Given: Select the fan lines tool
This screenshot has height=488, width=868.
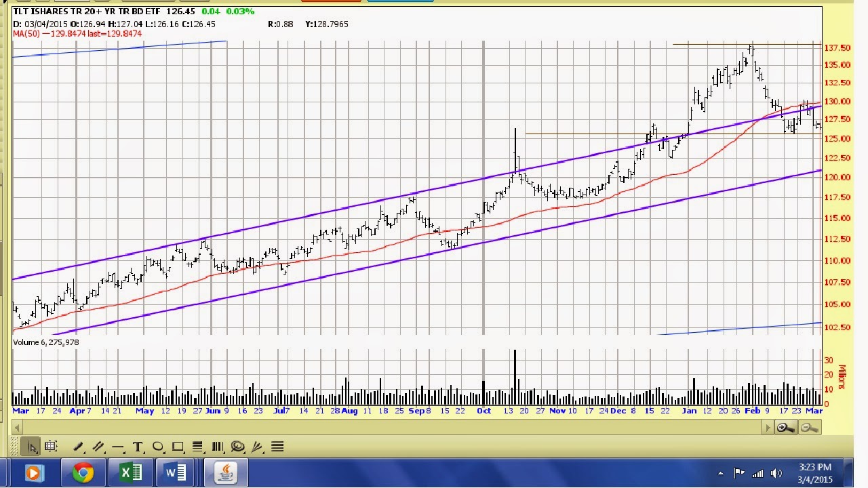Looking at the screenshot, I should 257,447.
